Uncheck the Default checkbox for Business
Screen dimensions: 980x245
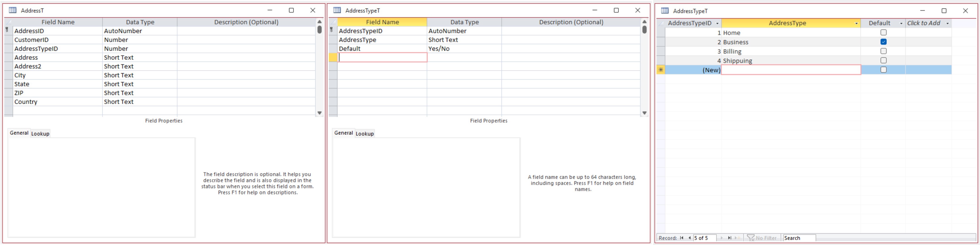coord(883,42)
